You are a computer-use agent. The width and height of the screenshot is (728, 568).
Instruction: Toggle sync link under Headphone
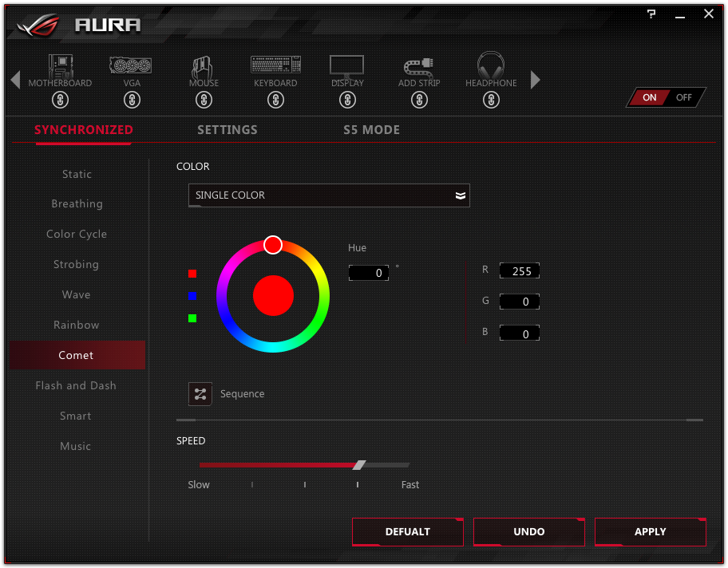(491, 100)
